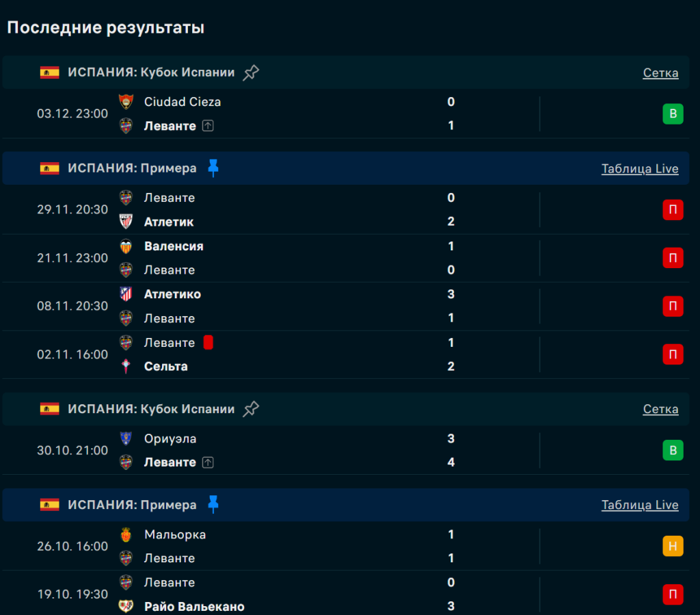Click the Райо Вальекано club crest
This screenshot has width=700, height=615.
pyautogui.click(x=126, y=607)
